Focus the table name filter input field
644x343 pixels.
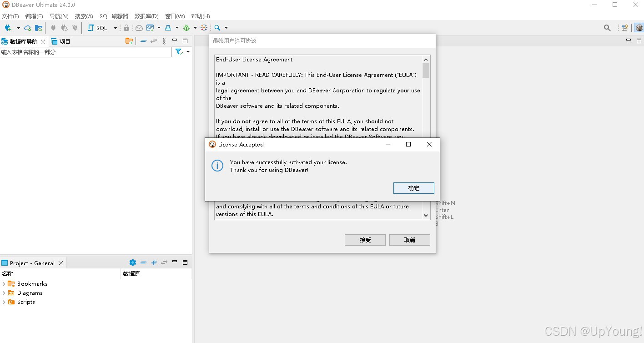86,52
